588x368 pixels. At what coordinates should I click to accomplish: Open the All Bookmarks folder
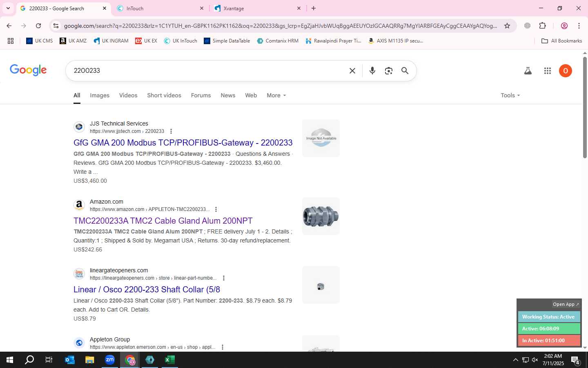[x=561, y=41]
